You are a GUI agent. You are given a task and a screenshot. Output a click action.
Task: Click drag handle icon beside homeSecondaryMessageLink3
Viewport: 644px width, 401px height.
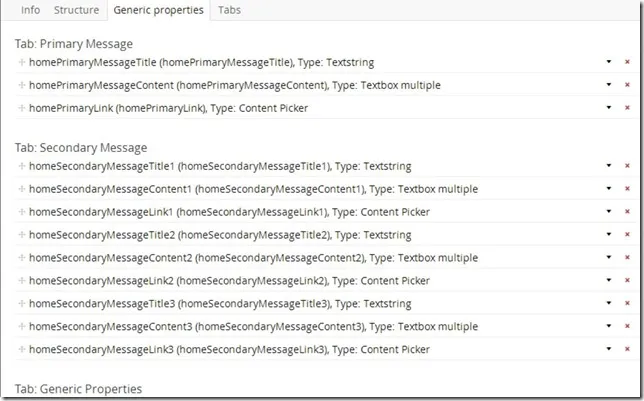tap(22, 350)
